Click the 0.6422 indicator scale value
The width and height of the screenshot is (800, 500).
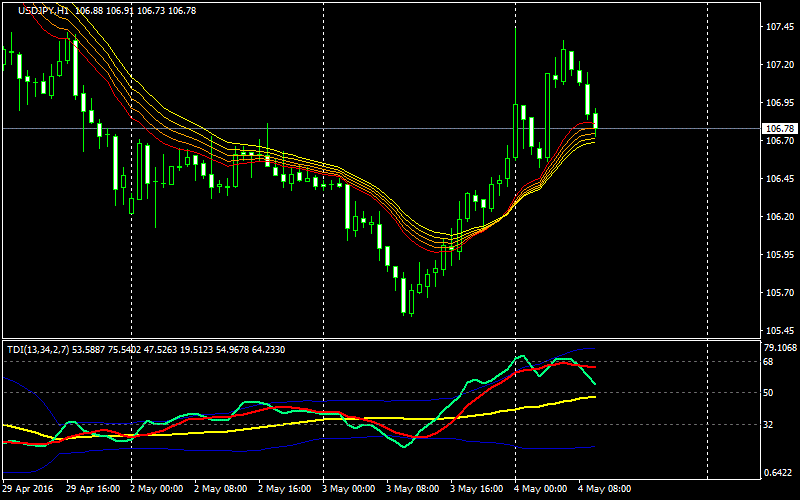coord(780,473)
